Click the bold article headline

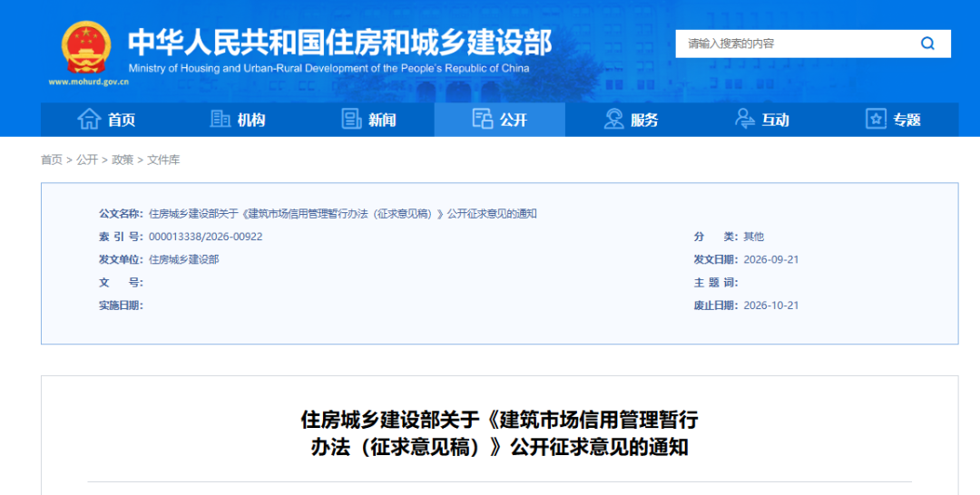499,433
